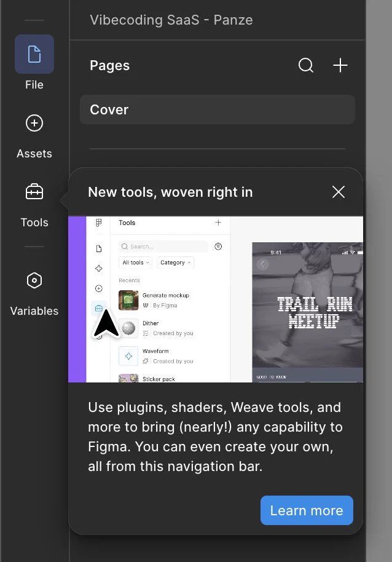This screenshot has height=562, width=392.
Task: Click the Learn more button
Action: [307, 510]
